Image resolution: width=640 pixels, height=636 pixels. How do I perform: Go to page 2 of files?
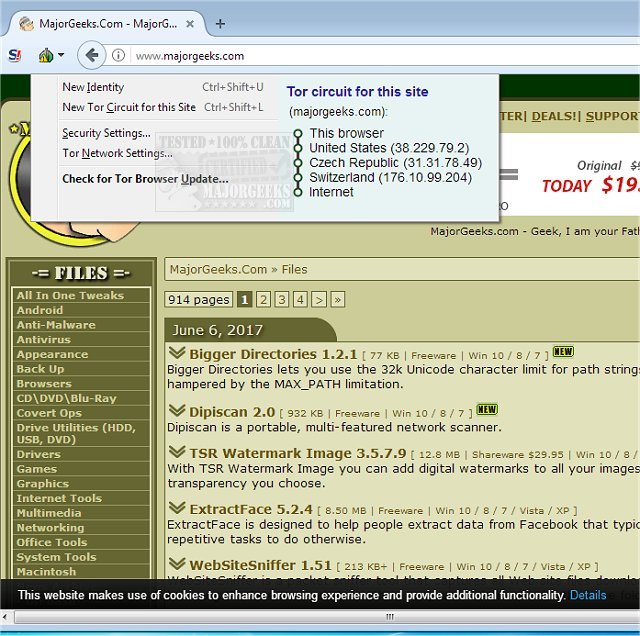[x=264, y=300]
